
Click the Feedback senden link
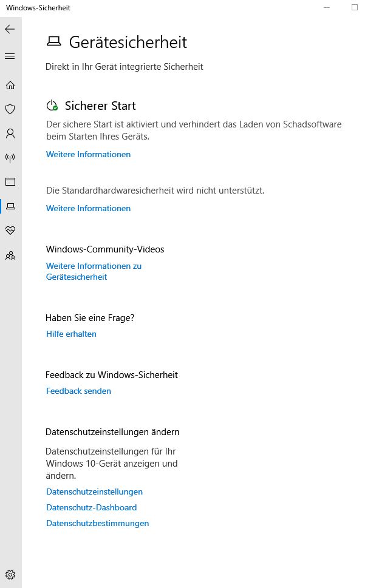(x=78, y=391)
